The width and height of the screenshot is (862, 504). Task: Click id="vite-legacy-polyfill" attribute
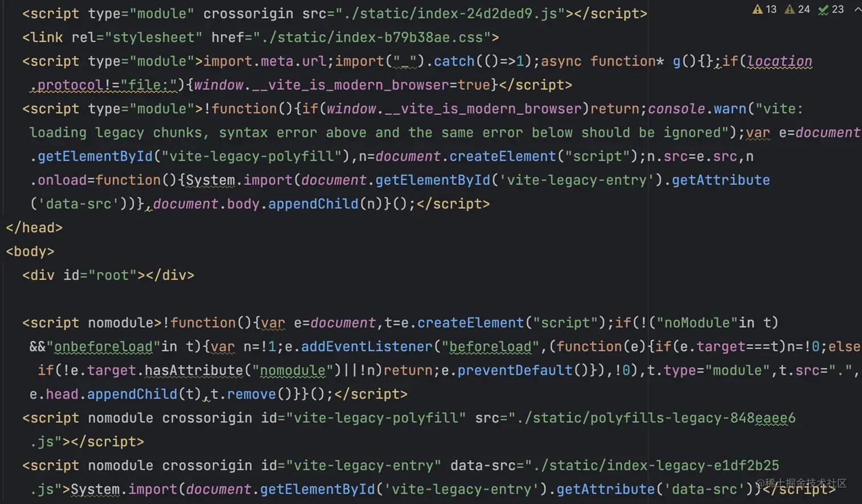click(363, 418)
